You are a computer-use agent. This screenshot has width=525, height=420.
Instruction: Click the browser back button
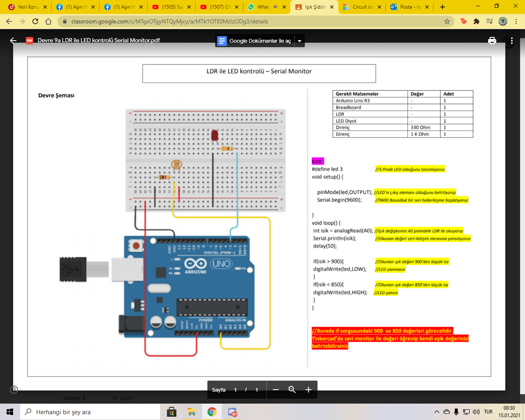pos(9,21)
